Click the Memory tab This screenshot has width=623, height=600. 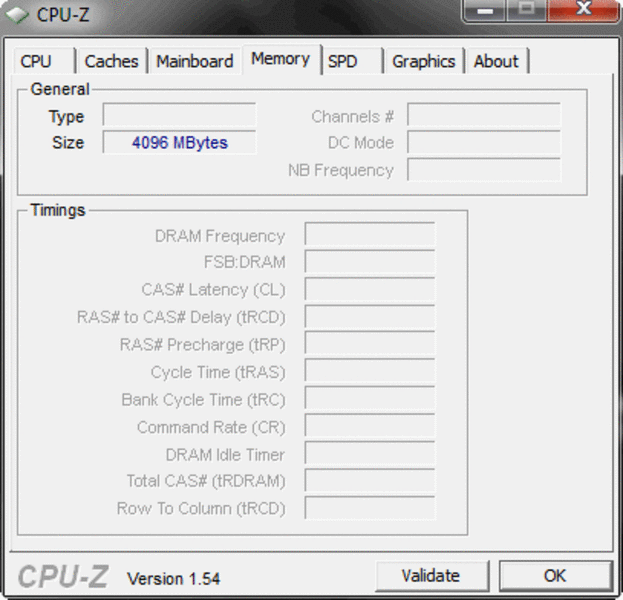(281, 59)
